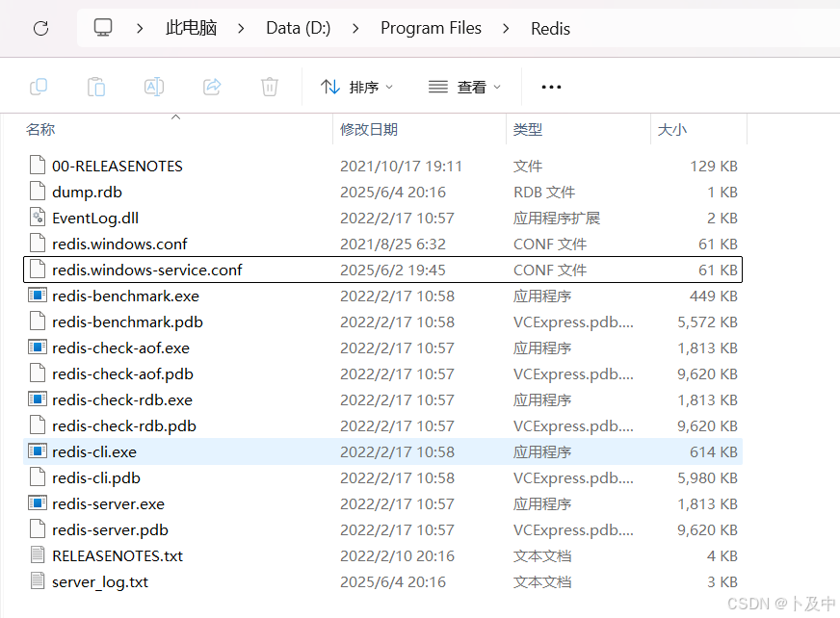840x618 pixels.
Task: Click the Rename toolbar icon
Action: (154, 87)
